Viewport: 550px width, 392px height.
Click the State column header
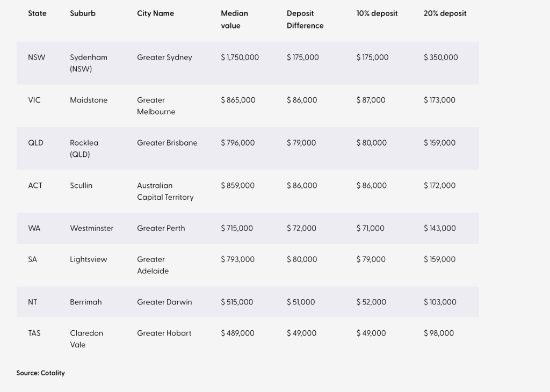pos(37,13)
